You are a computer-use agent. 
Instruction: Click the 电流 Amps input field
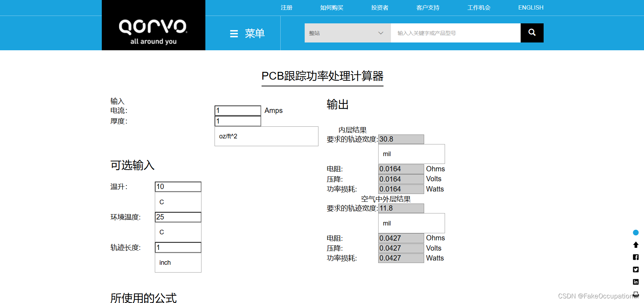click(238, 110)
